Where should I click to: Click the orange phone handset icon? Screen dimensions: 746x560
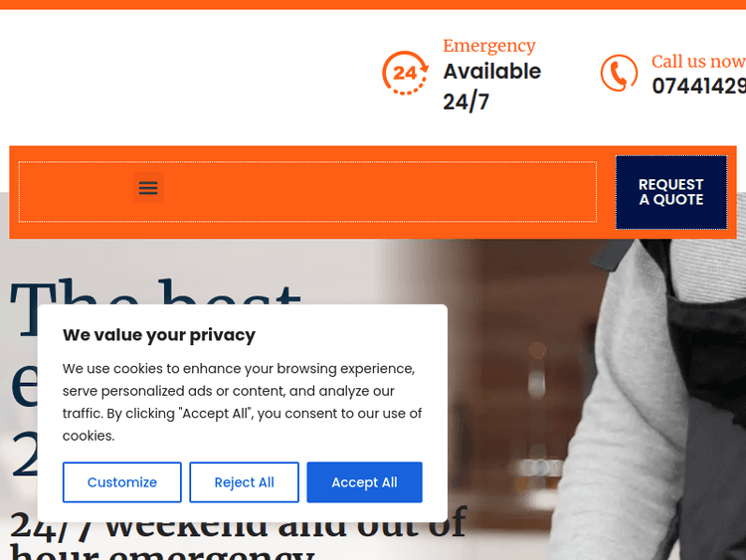[619, 73]
